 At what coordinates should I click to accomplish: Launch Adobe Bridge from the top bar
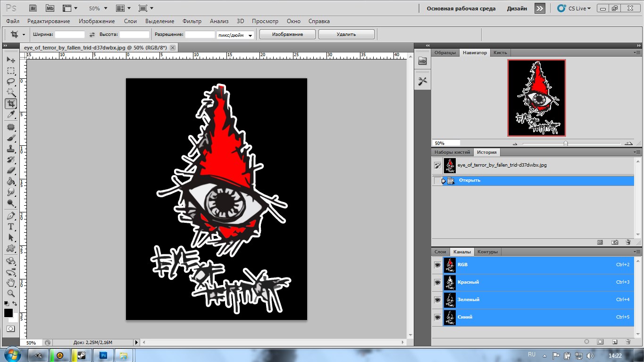pos(33,8)
